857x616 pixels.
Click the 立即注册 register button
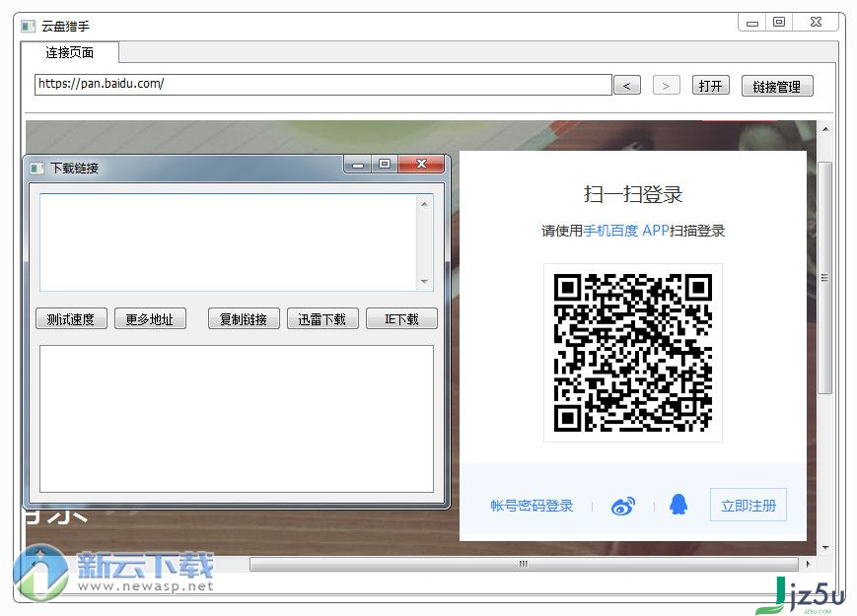[x=749, y=506]
